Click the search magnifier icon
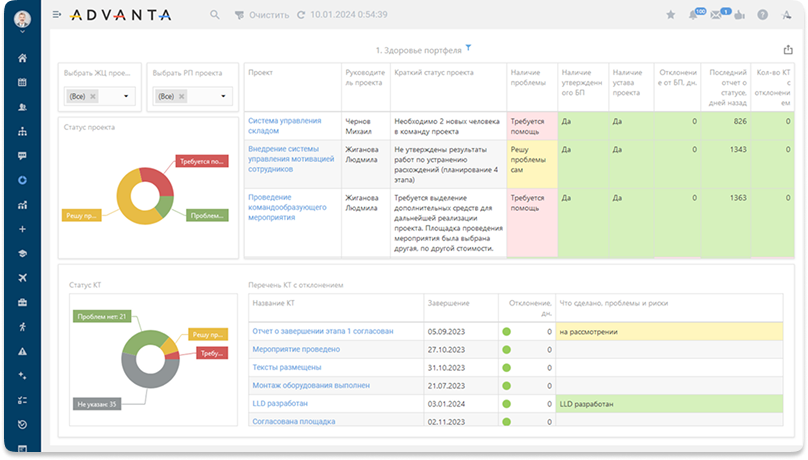808x460 pixels. point(215,16)
